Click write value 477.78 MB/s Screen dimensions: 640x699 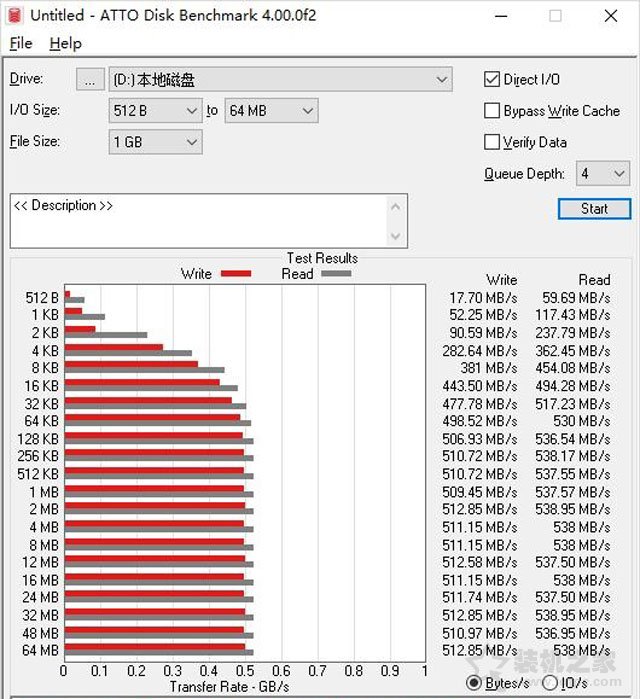pyautogui.click(x=480, y=404)
